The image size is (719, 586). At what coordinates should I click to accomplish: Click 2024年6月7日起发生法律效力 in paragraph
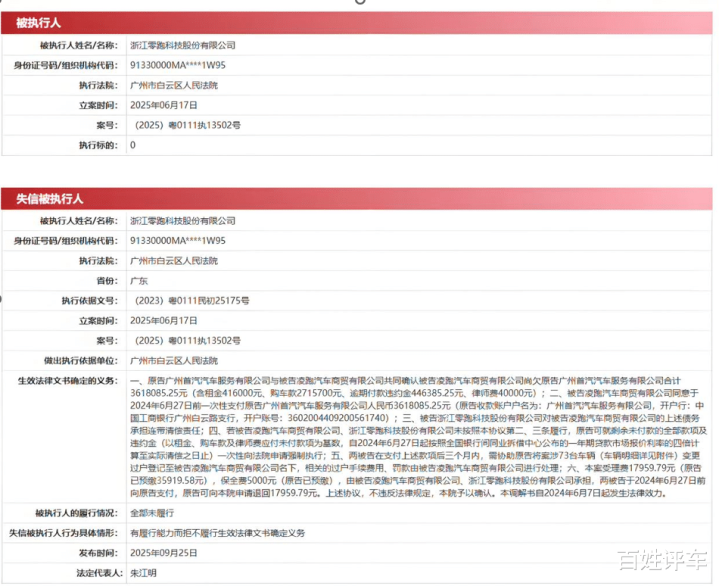click(603, 493)
